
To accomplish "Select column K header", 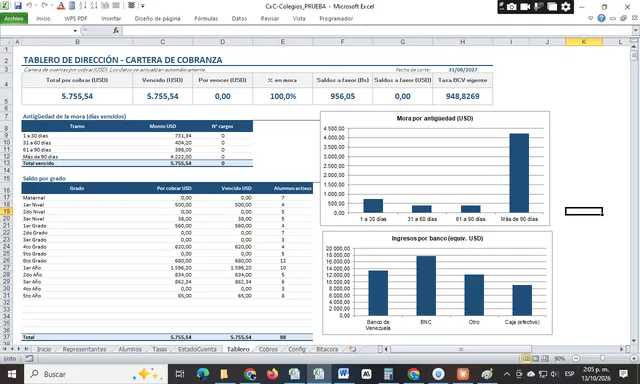I will [x=584, y=42].
